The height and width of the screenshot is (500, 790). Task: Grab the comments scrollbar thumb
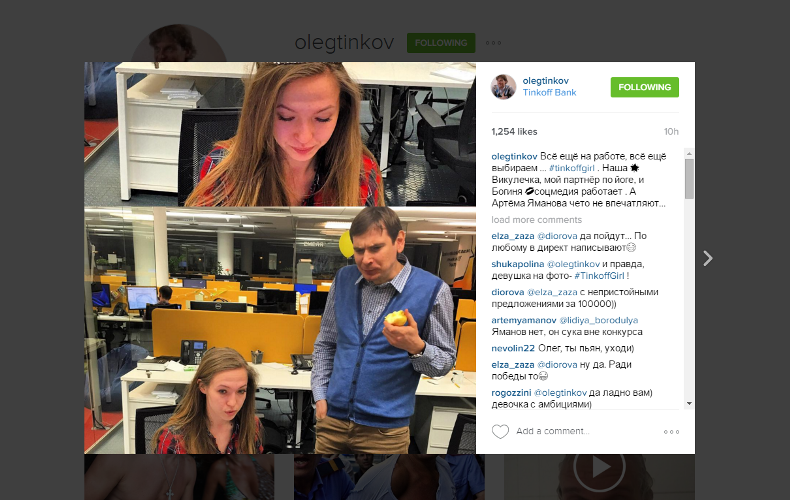[689, 179]
